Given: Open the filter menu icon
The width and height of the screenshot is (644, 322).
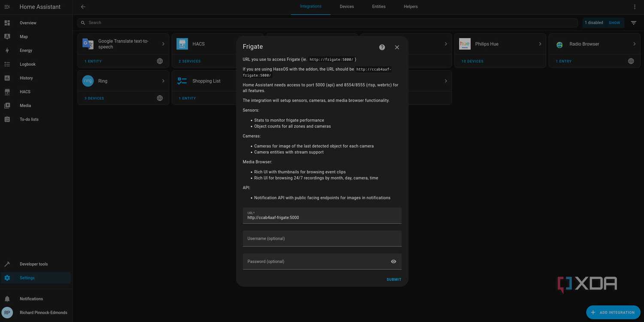Looking at the screenshot, I should point(634,23).
